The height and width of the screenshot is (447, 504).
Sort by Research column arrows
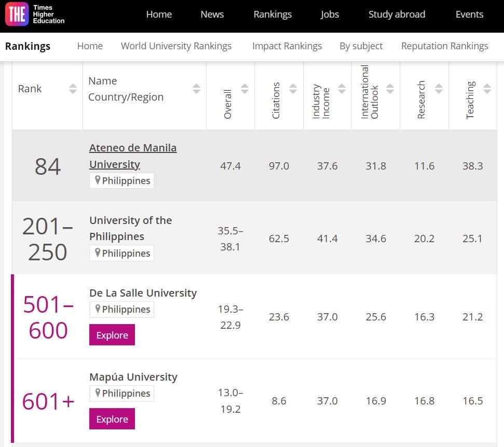pos(439,89)
